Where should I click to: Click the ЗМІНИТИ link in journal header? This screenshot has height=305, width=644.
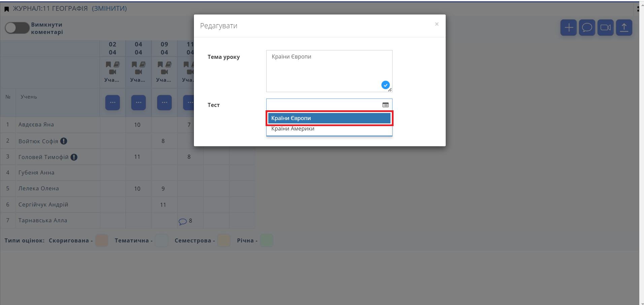point(109,8)
